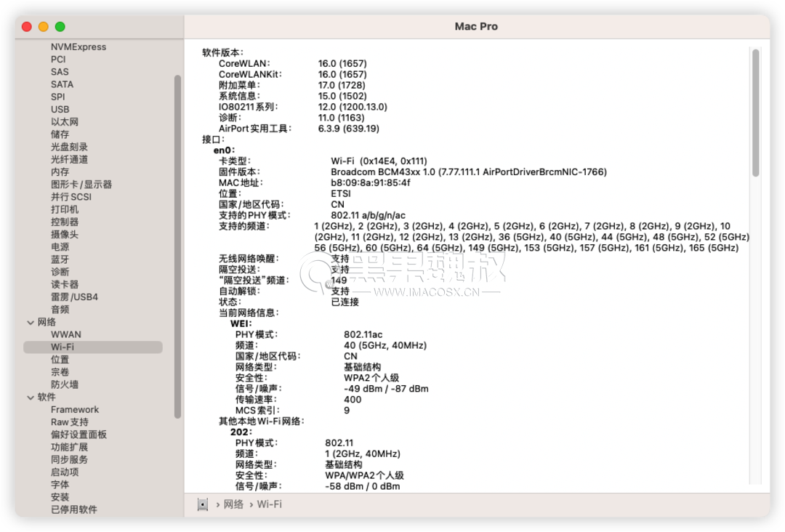Screen dimensions: 785x532
Task: Select 光盘刻录 in the sidebar
Action: [x=69, y=147]
